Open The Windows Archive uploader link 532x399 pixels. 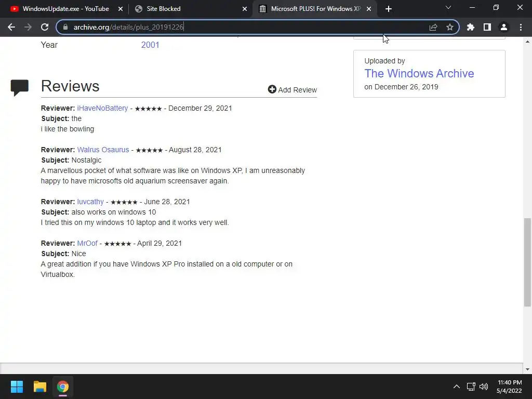coord(419,73)
